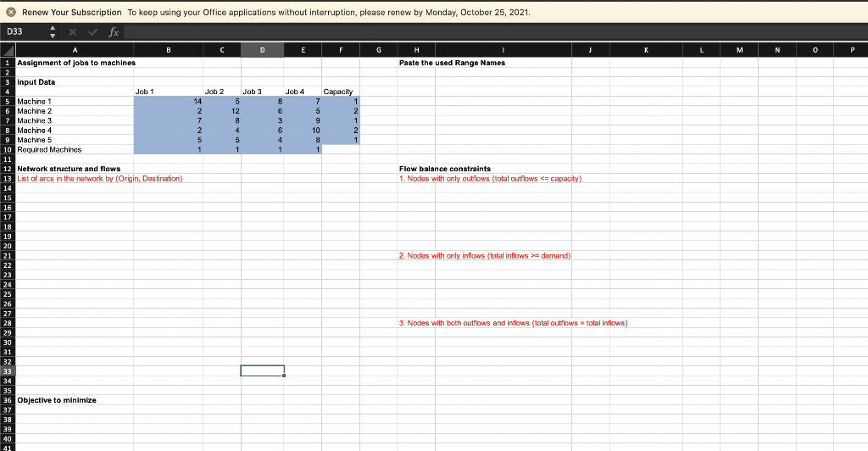Image resolution: width=868 pixels, height=451 pixels.
Task: Select column K header
Action: tap(646, 50)
